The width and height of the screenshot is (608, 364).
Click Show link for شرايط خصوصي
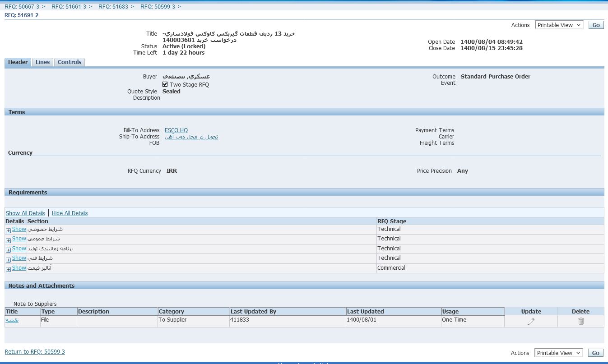(x=19, y=229)
